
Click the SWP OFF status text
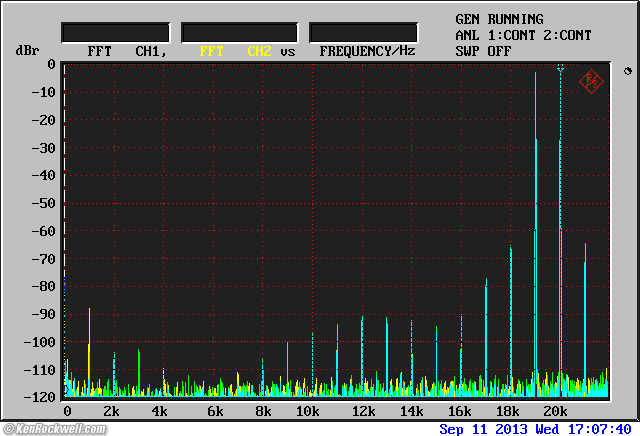click(x=483, y=51)
